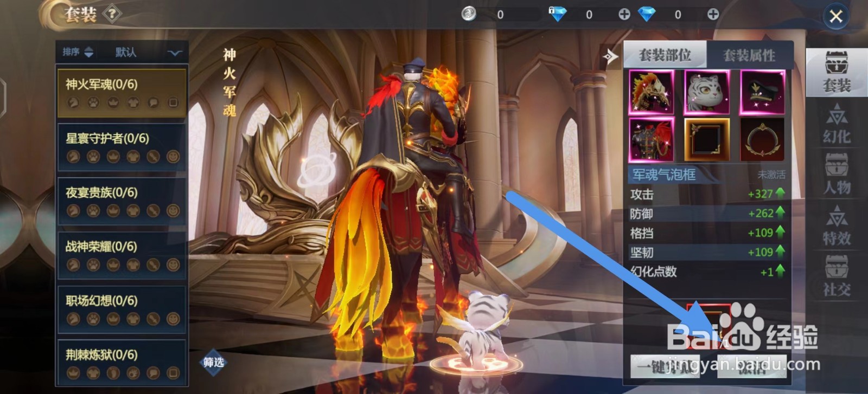The height and width of the screenshot is (394, 868).
Task: Click the 格挡 +109 attribute row
Action: 707,233
